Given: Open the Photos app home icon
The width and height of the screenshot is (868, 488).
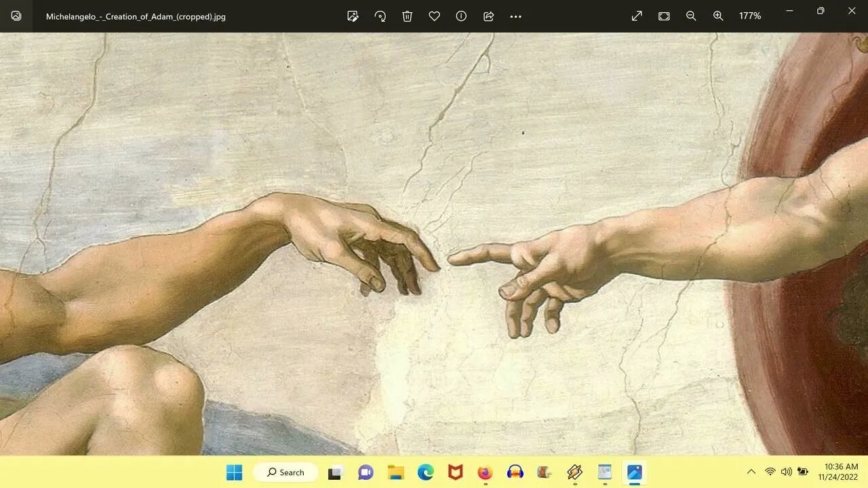Looking at the screenshot, I should (16, 16).
